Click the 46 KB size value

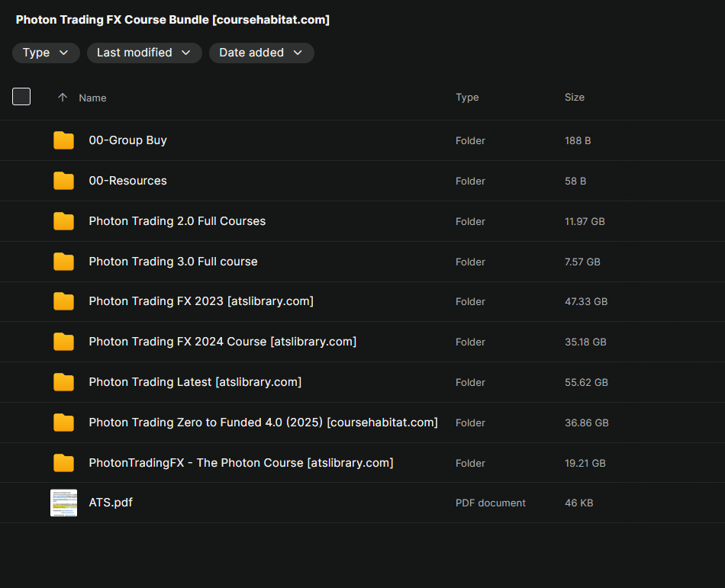[578, 503]
